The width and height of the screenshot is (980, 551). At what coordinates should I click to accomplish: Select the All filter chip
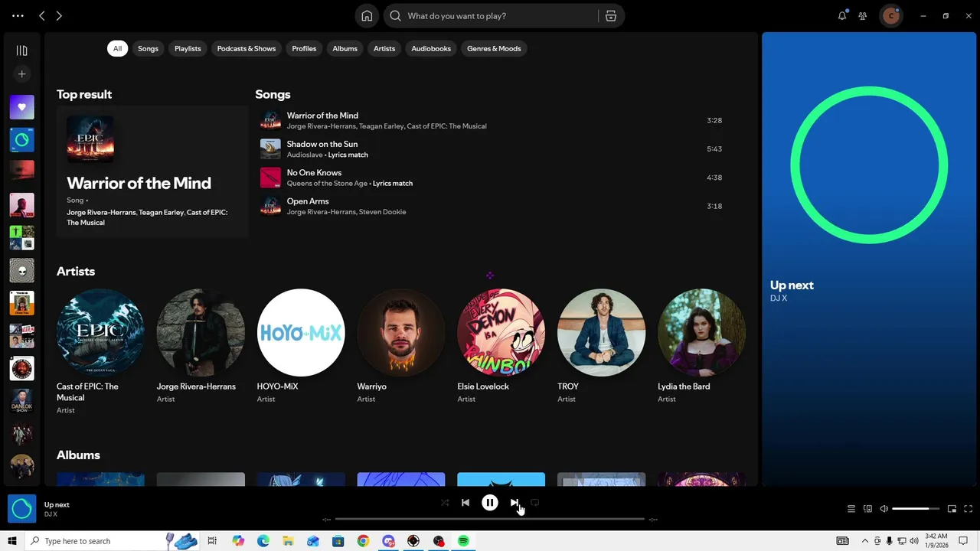[x=117, y=48]
